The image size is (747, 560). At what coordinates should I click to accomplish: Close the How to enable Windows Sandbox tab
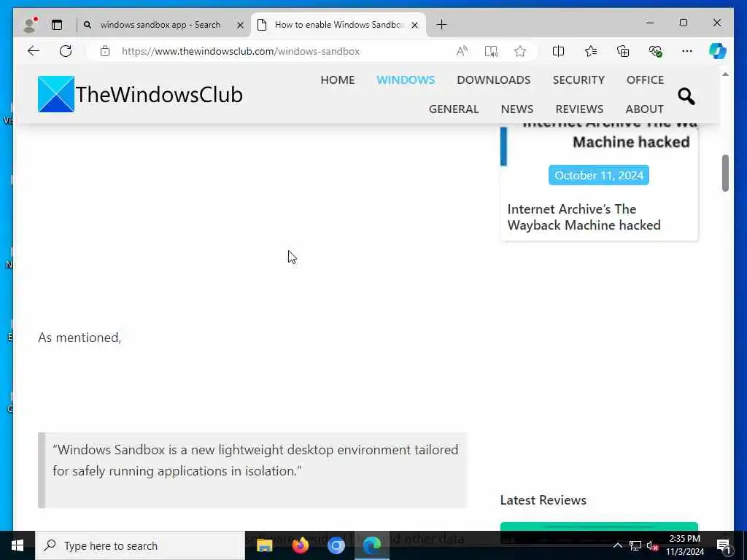(414, 25)
